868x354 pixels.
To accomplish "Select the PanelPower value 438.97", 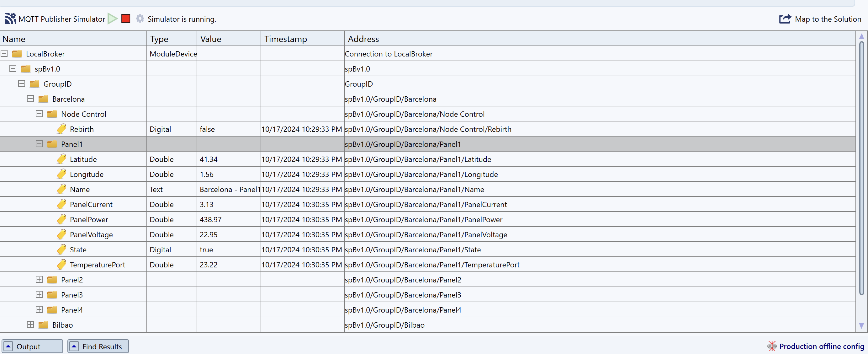I will click(x=211, y=220).
